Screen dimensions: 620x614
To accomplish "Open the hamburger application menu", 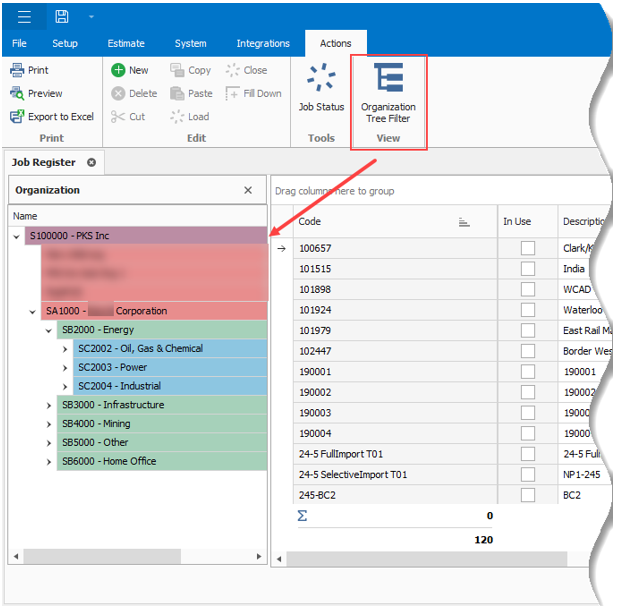I will pyautogui.click(x=24, y=16).
